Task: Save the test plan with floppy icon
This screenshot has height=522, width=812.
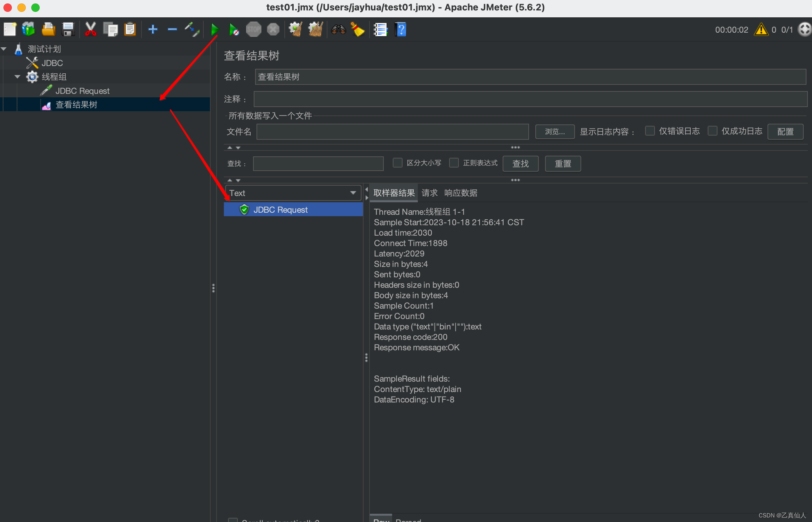Action: pos(68,30)
